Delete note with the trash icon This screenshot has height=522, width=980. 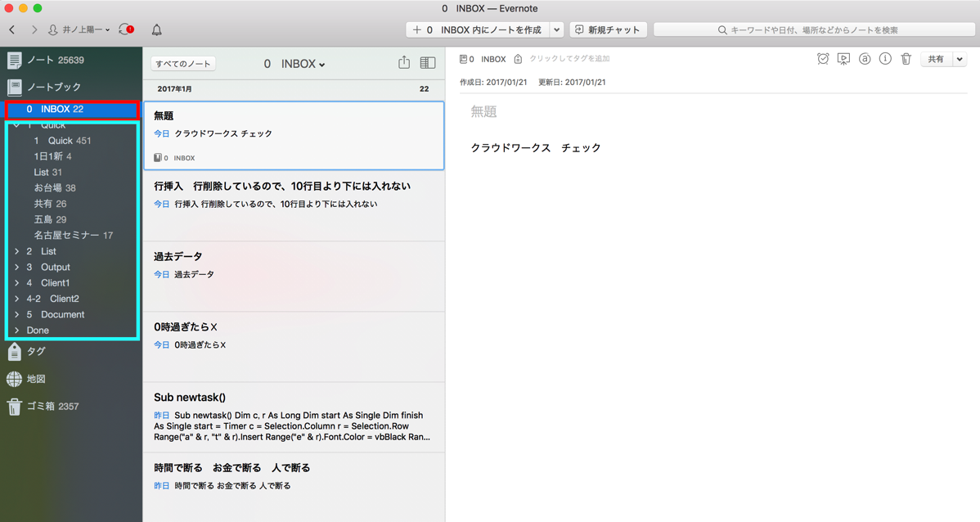click(x=906, y=59)
